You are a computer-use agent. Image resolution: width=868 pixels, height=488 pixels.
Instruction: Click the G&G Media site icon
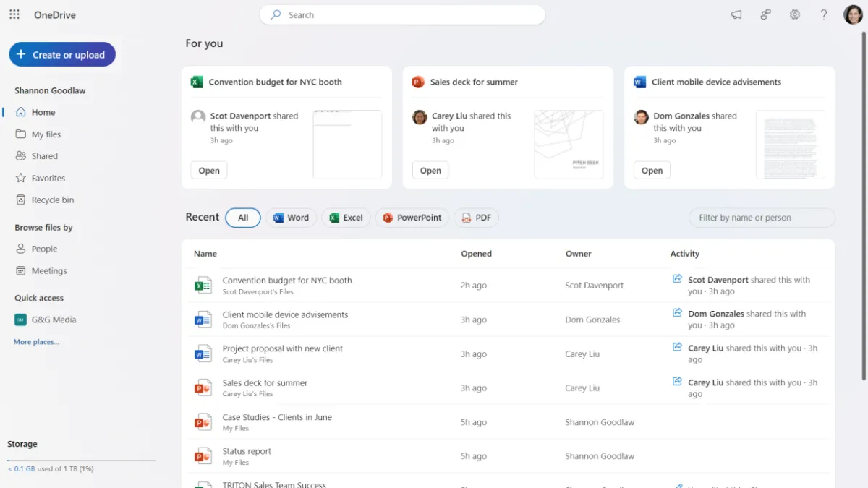point(20,320)
